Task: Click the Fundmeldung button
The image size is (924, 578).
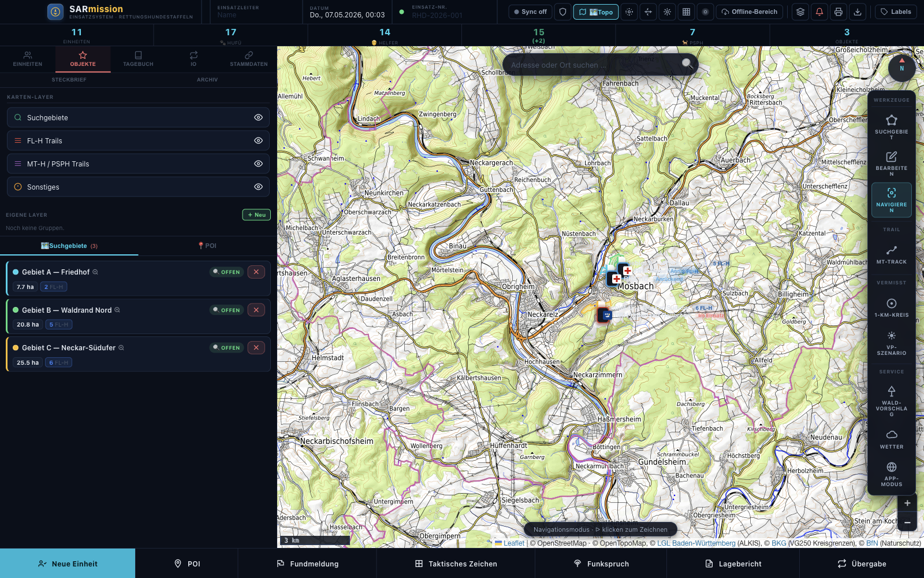Action: click(x=308, y=564)
